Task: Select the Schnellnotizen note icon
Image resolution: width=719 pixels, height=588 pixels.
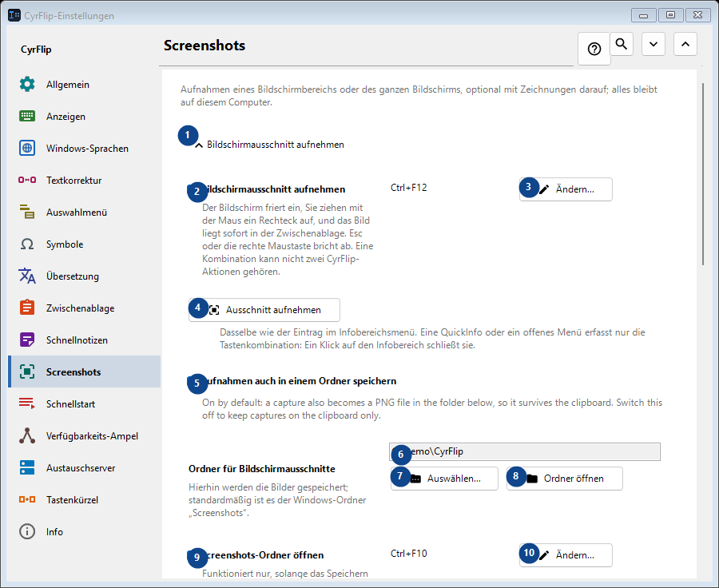Action: [x=27, y=340]
